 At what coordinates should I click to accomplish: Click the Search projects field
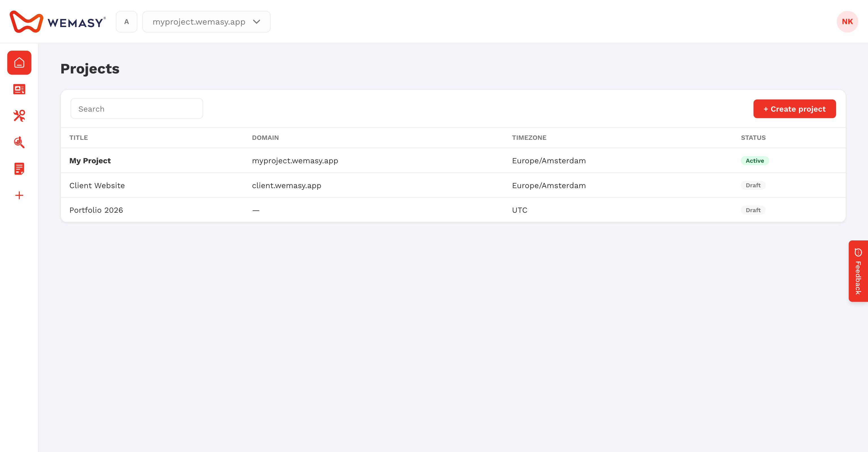pos(137,109)
